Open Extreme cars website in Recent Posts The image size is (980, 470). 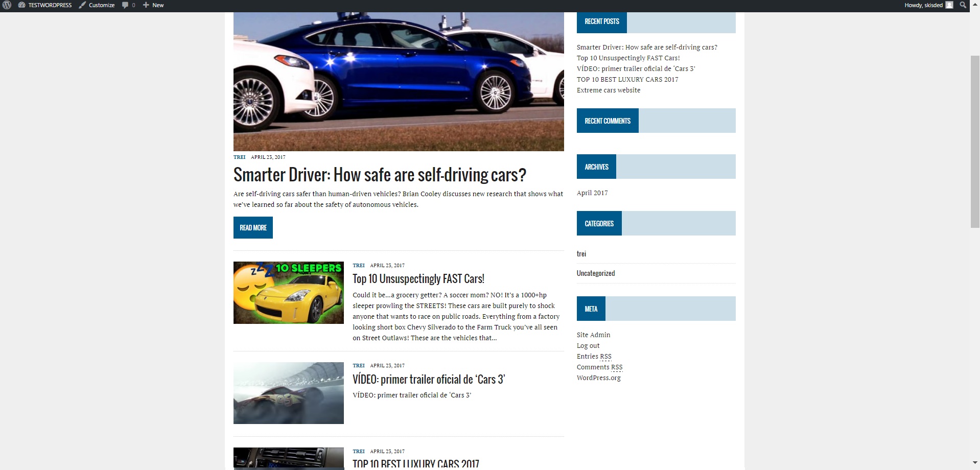pos(609,90)
